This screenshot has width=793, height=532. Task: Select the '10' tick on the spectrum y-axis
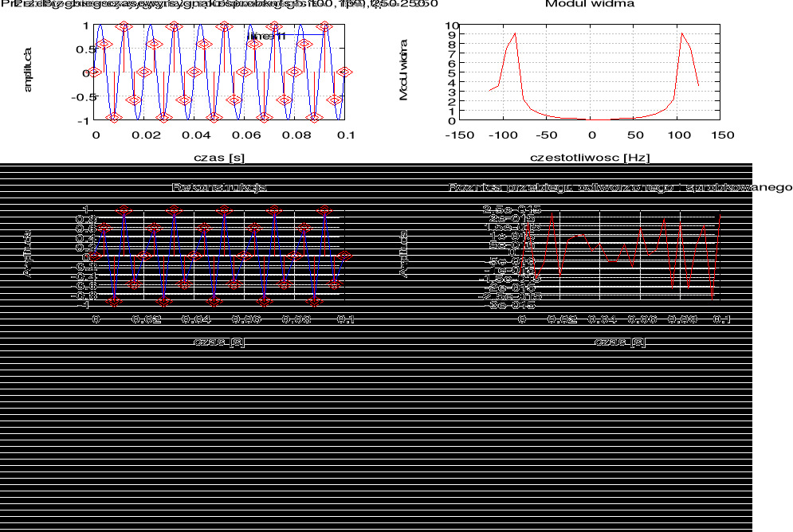click(451, 25)
